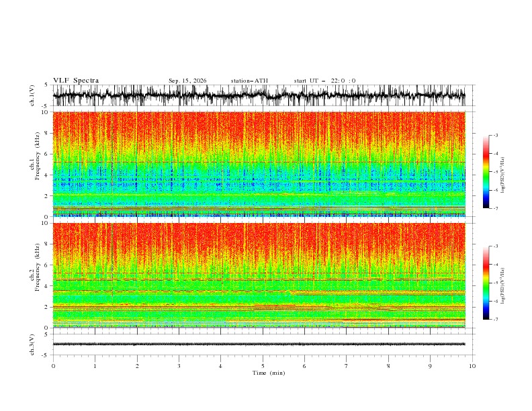Click the Time (min) axis label

[269, 373]
